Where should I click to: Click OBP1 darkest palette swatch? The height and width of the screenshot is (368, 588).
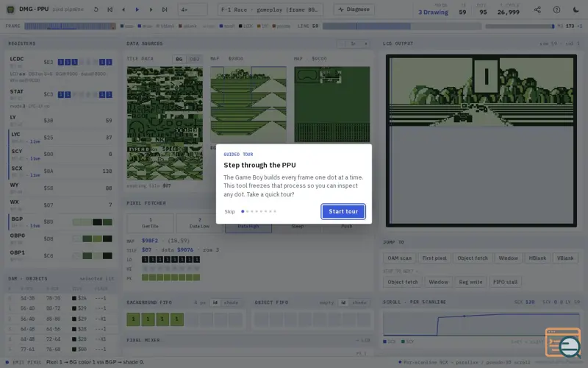pyautogui.click(x=107, y=255)
